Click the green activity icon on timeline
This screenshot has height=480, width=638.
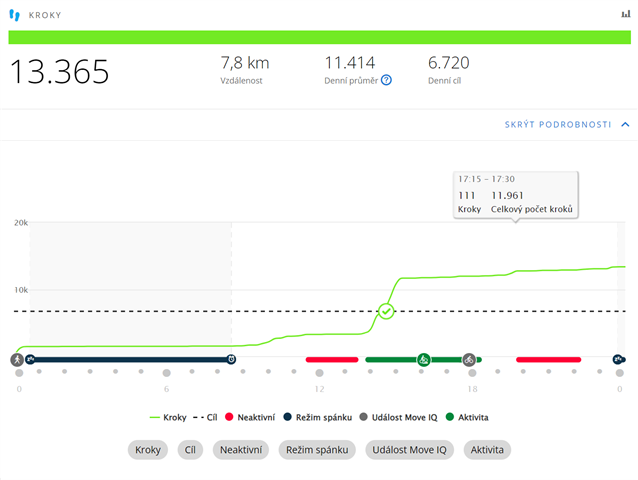424,359
